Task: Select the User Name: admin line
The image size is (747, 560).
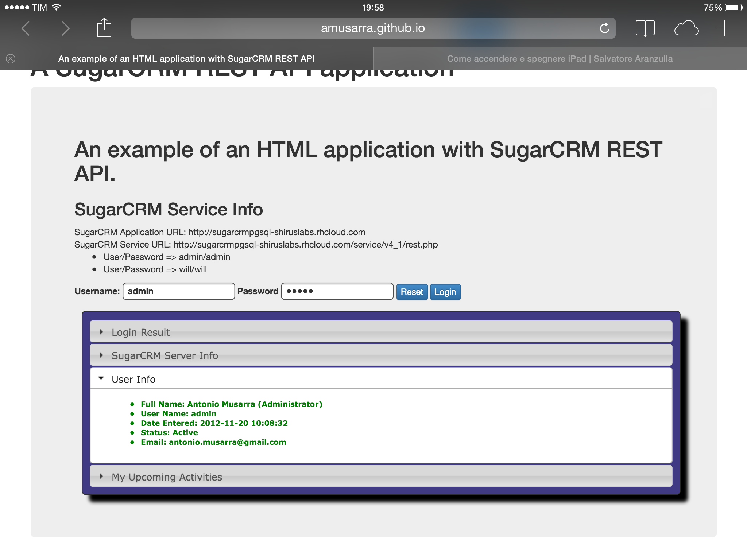Action: click(x=178, y=414)
